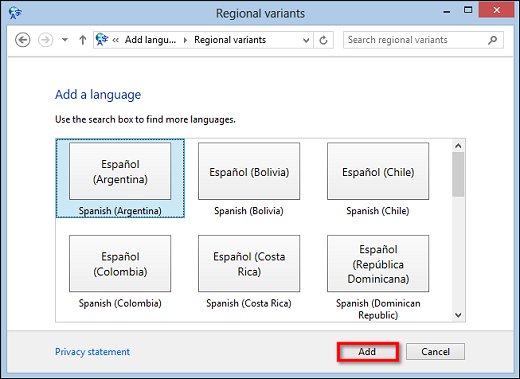
Task: Go up one level with Up arrow
Action: click(x=83, y=40)
